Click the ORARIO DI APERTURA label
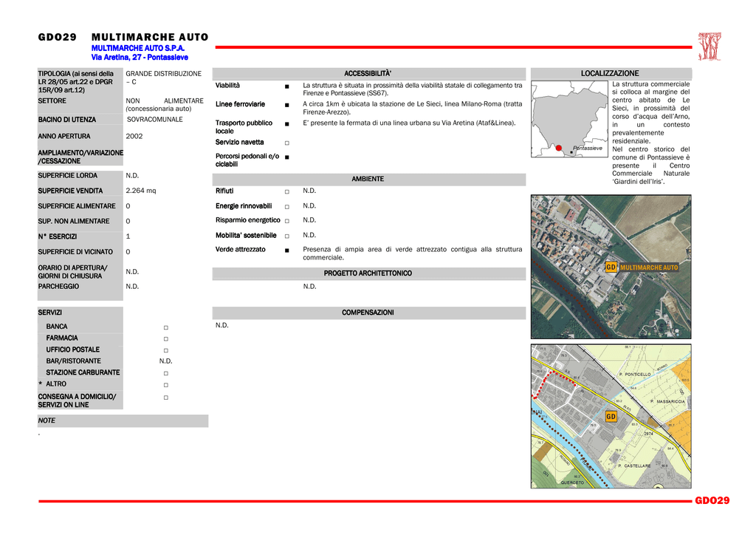Viewport: 756px width, 535px height. pos(73,272)
